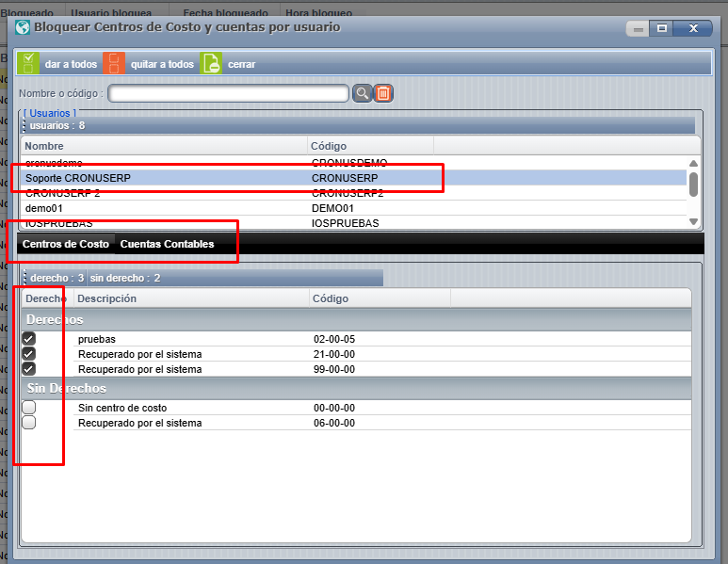The image size is (728, 564).
Task: Select the 'Centros de Costo' tab
Action: pos(66,244)
